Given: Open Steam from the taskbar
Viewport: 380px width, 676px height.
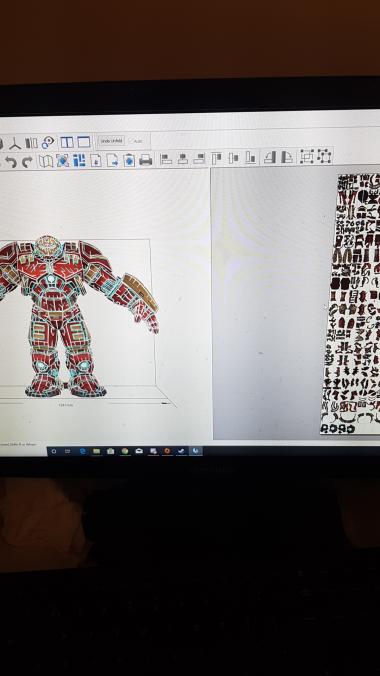Looking at the screenshot, I should 181,451.
